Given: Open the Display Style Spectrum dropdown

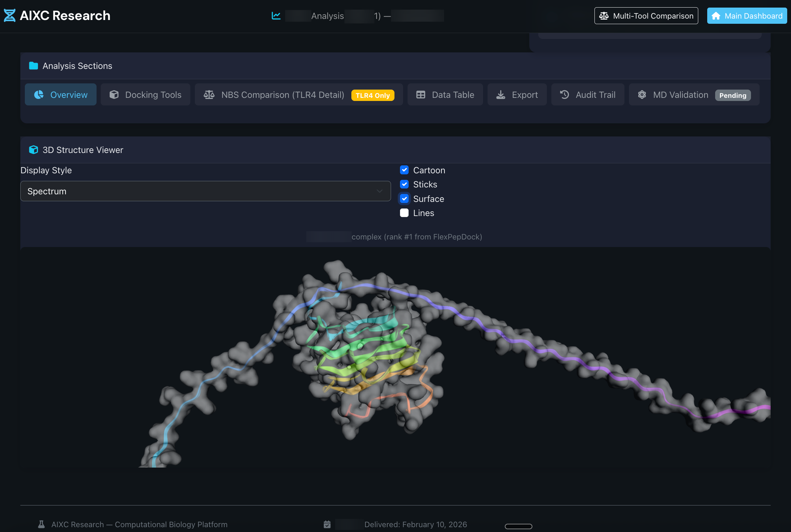Looking at the screenshot, I should [x=206, y=191].
